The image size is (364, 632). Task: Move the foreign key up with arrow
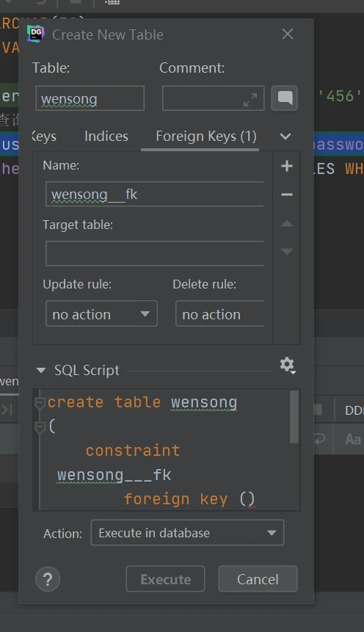pyautogui.click(x=287, y=223)
